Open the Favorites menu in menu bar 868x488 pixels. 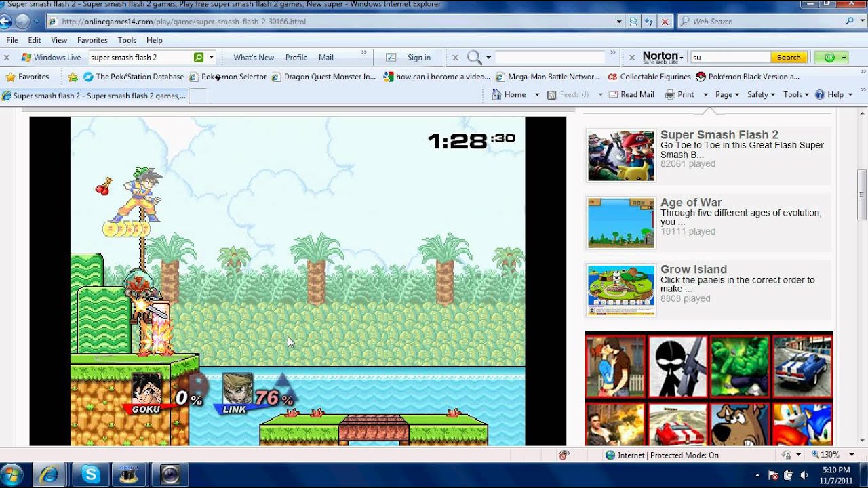pyautogui.click(x=92, y=40)
